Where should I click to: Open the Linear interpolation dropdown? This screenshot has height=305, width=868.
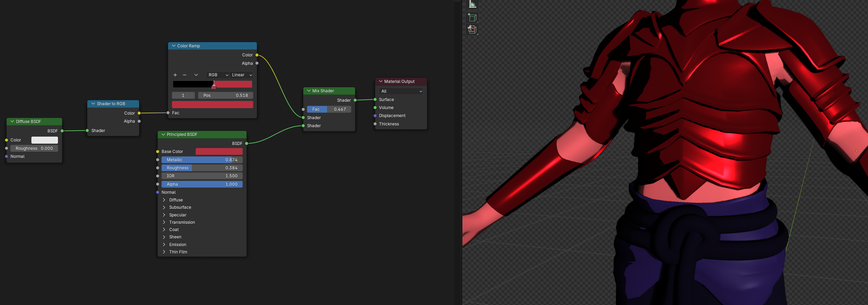242,75
